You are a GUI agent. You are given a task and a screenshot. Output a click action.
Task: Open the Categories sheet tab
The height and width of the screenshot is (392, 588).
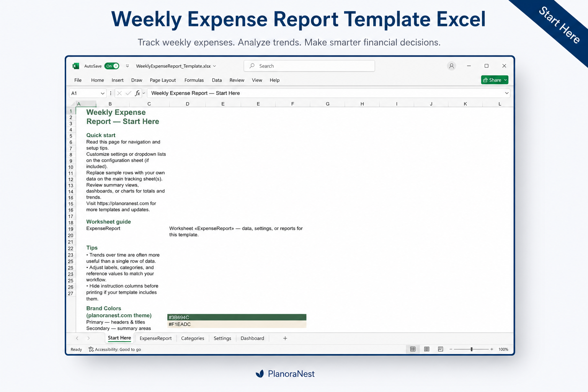(193, 338)
